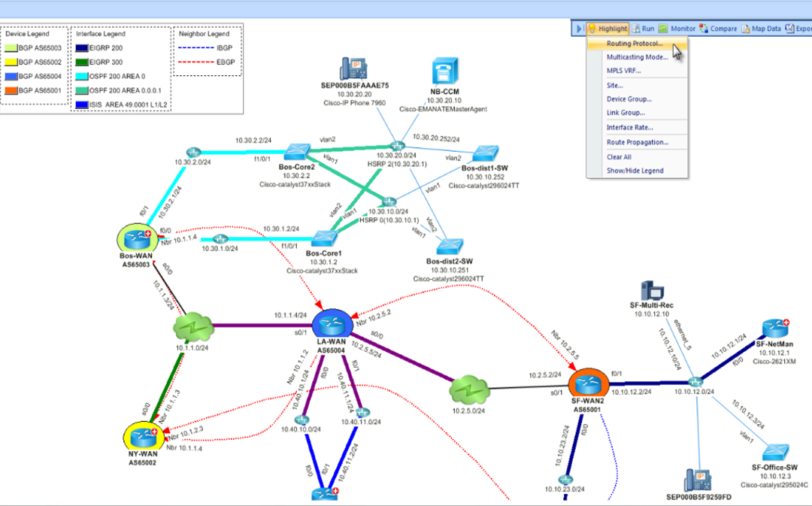Click the 10.40.11.0/24 LAN segment node
Screen dimensions: 812x506
[x=362, y=412]
